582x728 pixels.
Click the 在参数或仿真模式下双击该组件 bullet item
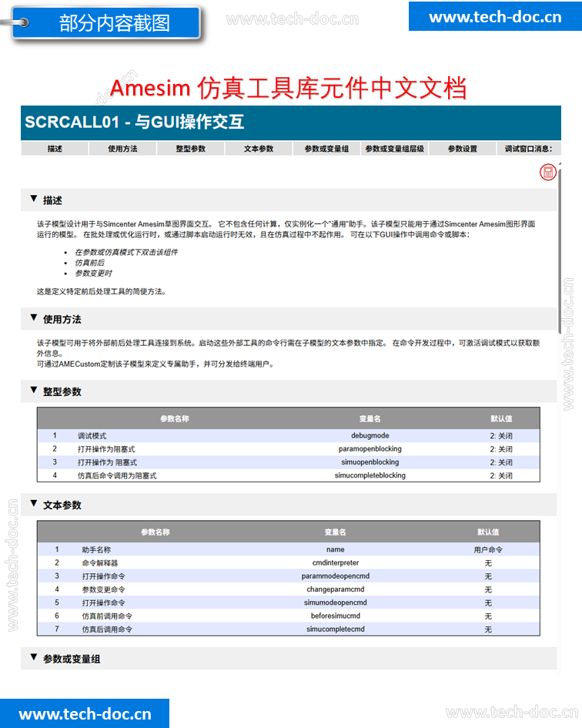tap(126, 252)
